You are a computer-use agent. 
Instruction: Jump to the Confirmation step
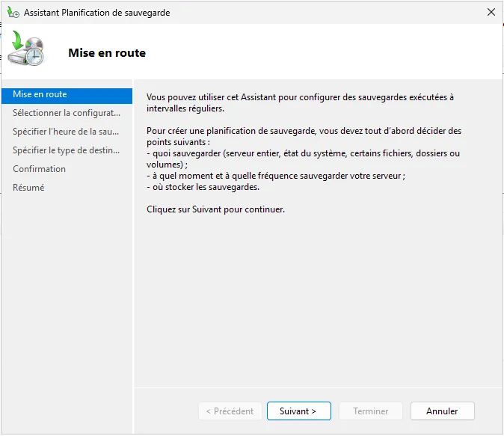tap(40, 169)
